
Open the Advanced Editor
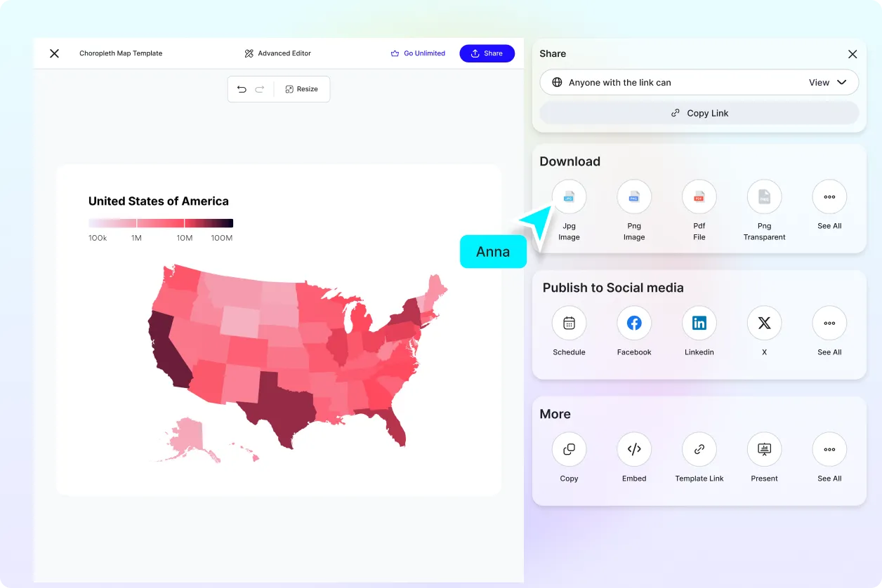pyautogui.click(x=277, y=53)
